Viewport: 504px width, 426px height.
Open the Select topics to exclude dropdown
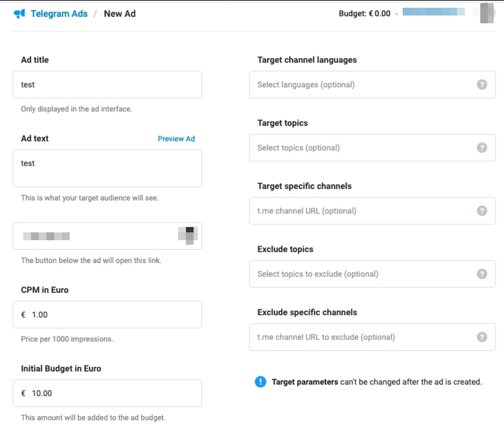pos(363,274)
